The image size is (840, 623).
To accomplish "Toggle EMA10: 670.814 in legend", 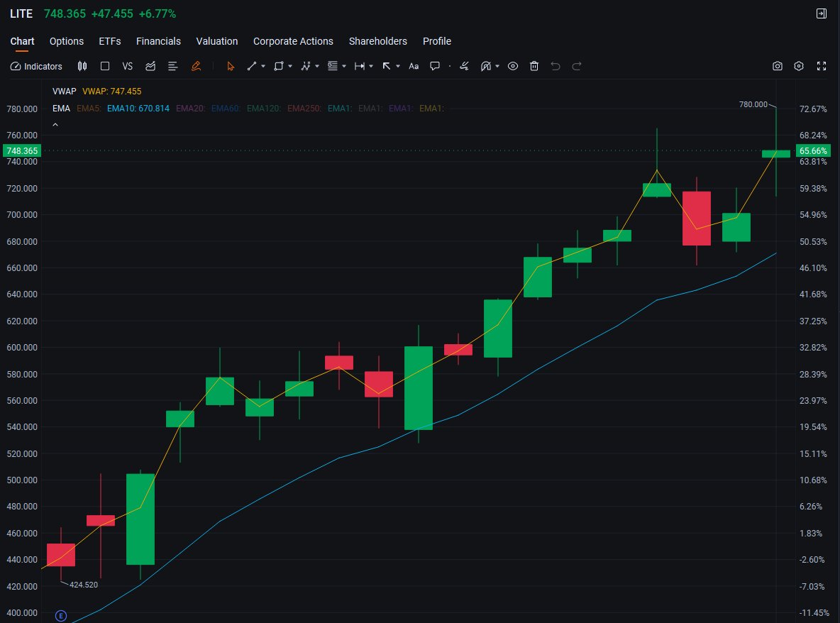I will (138, 109).
